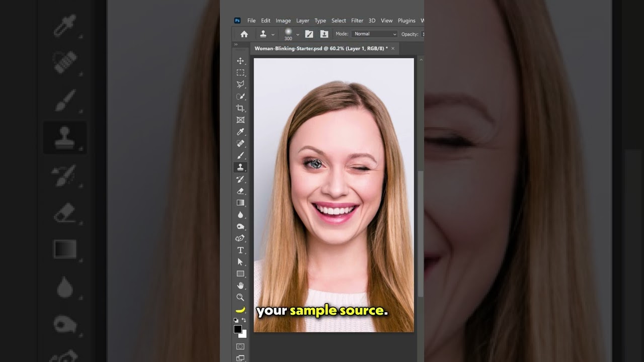Open the Type menu
Image resolution: width=644 pixels, height=362 pixels.
pyautogui.click(x=320, y=21)
